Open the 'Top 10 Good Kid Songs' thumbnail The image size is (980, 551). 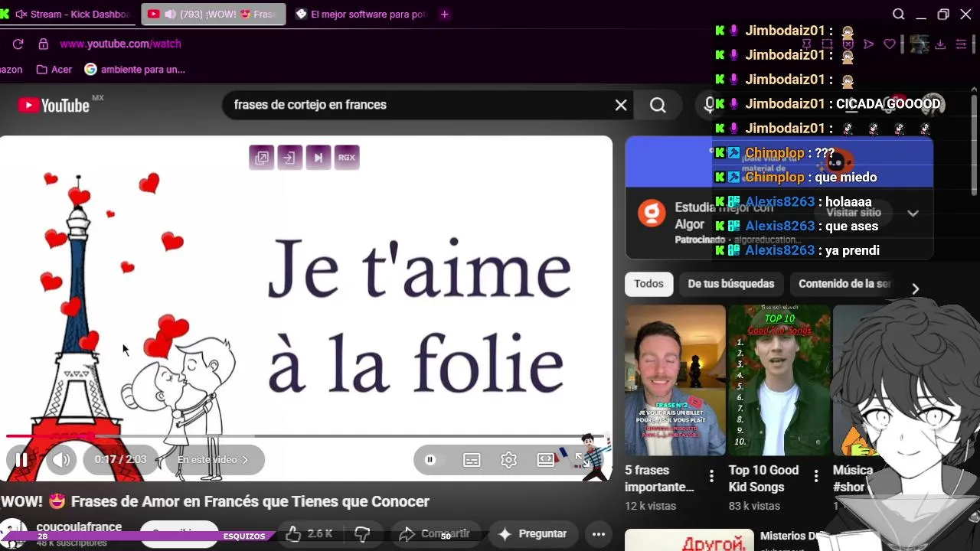779,380
